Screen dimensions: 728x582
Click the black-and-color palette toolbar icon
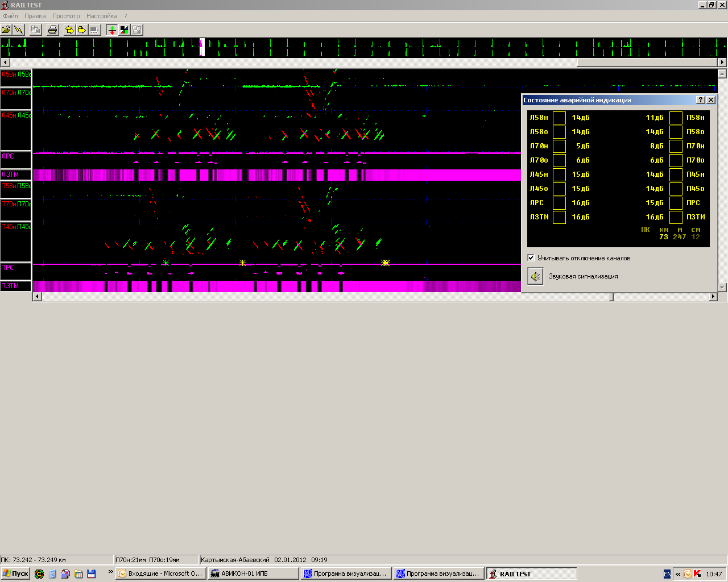click(x=124, y=30)
